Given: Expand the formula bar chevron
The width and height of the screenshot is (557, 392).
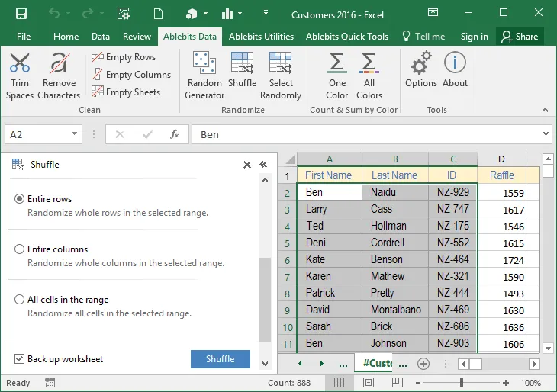Looking at the screenshot, I should click(x=546, y=134).
